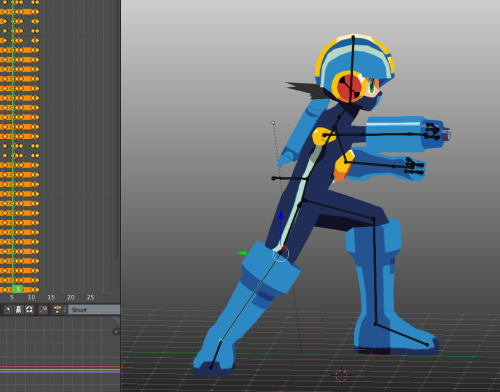Click frame 15 on the dope sheet ruler
The height and width of the screenshot is (392, 500).
51,297
